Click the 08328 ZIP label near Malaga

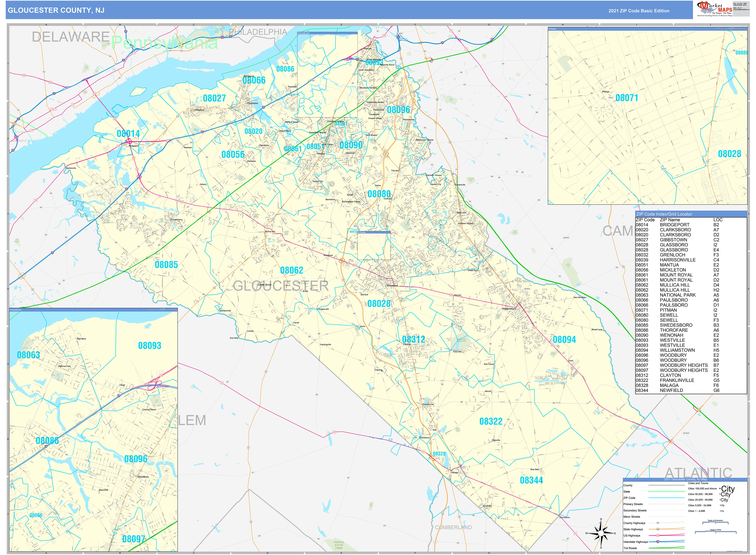(439, 454)
